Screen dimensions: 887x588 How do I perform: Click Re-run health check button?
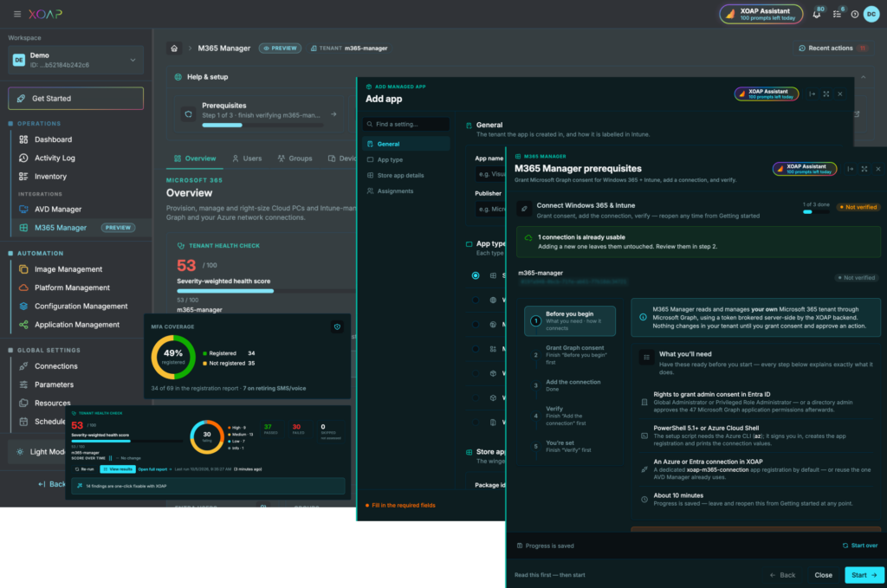84,469
